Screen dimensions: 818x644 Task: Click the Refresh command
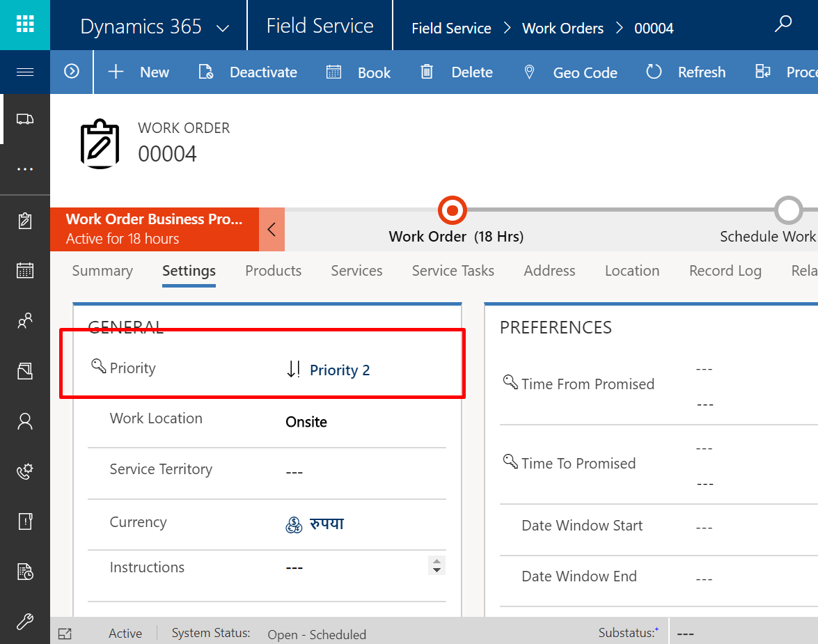pyautogui.click(x=686, y=72)
